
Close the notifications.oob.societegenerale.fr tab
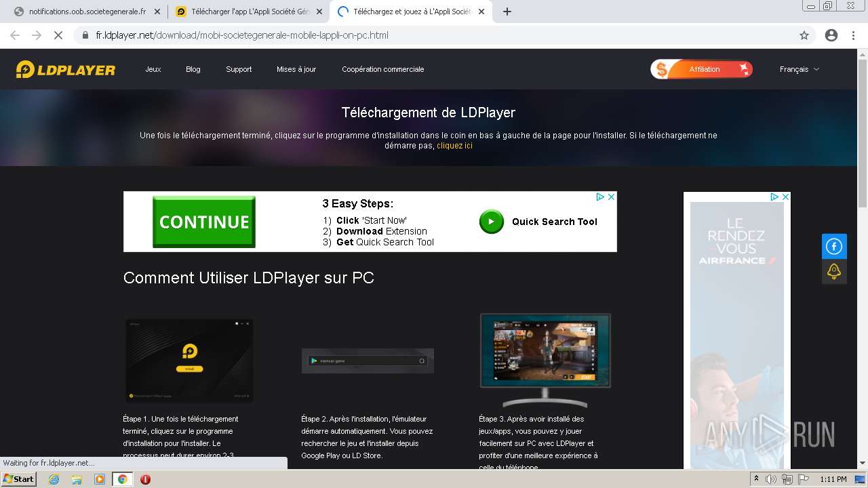click(157, 12)
